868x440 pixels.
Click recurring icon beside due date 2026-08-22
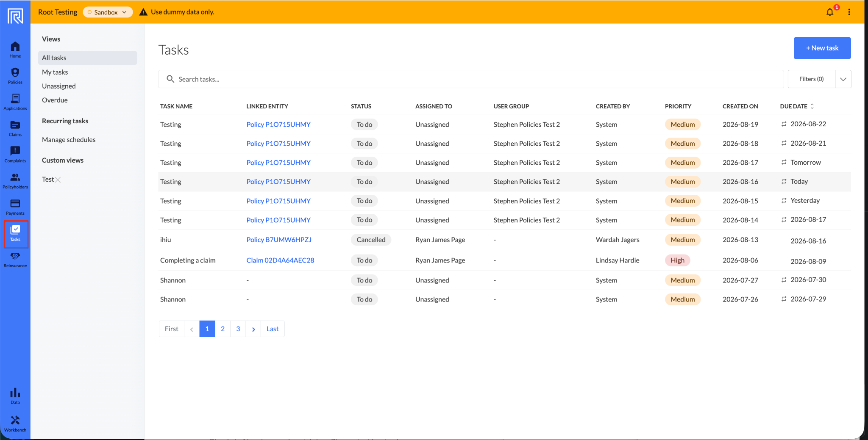784,124
